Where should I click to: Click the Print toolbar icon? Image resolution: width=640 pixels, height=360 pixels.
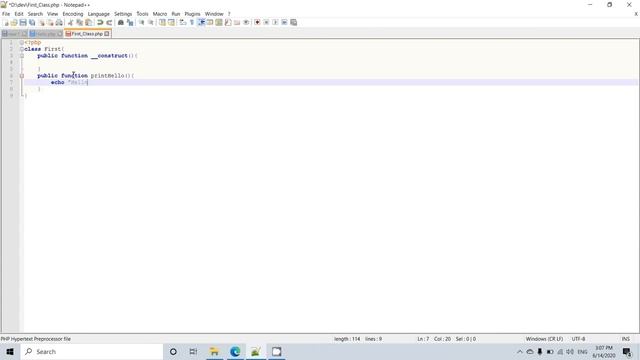(59, 22)
